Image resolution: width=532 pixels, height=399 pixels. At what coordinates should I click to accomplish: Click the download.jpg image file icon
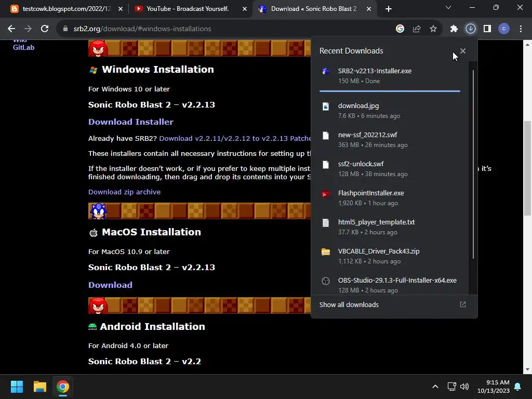tap(326, 107)
